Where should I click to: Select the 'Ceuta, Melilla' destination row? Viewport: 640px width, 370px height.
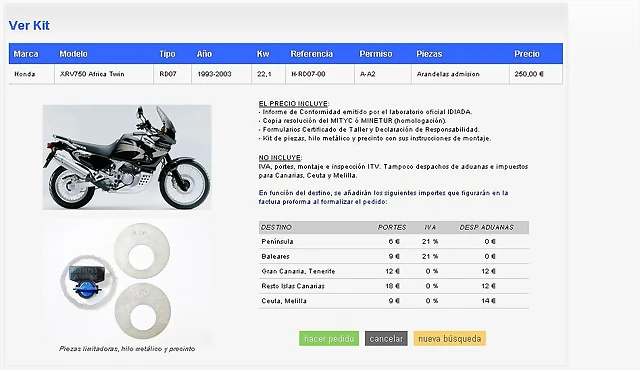[x=394, y=301]
